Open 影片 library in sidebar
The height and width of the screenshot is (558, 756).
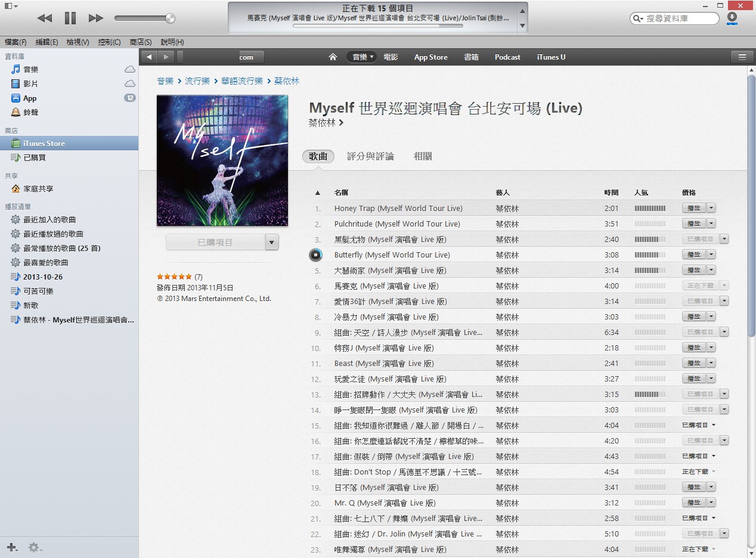pos(31,84)
